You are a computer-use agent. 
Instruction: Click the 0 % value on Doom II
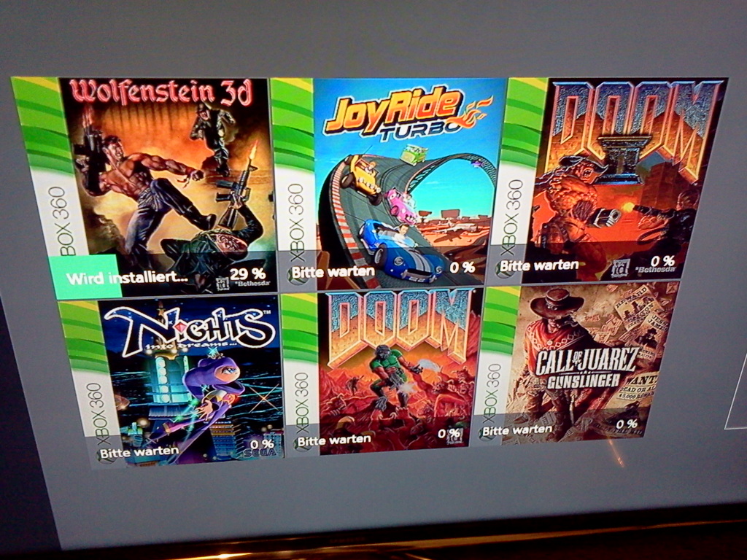pyautogui.click(x=662, y=261)
